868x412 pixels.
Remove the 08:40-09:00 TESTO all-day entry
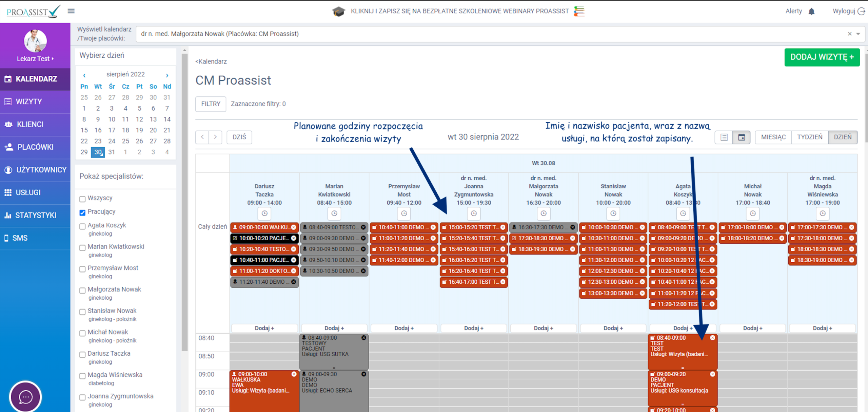tap(363, 227)
